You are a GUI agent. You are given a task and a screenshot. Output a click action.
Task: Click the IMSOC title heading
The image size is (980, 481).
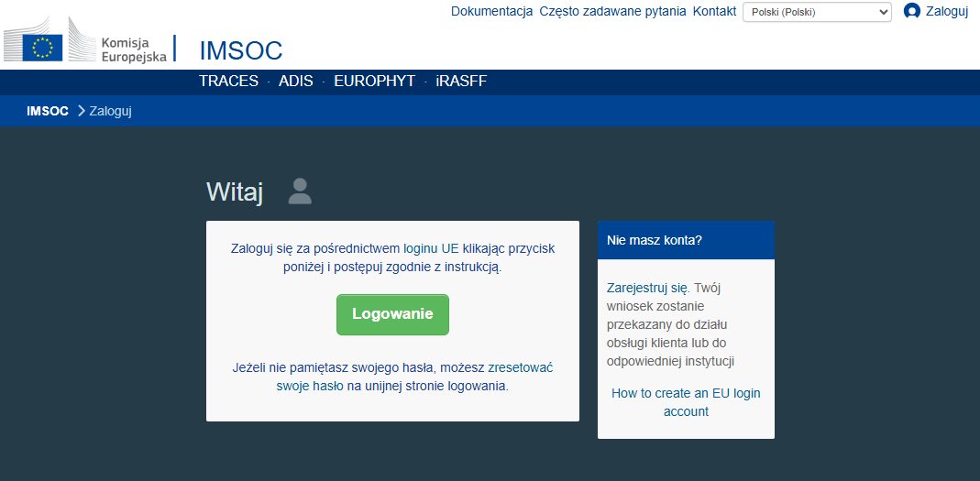pos(240,50)
